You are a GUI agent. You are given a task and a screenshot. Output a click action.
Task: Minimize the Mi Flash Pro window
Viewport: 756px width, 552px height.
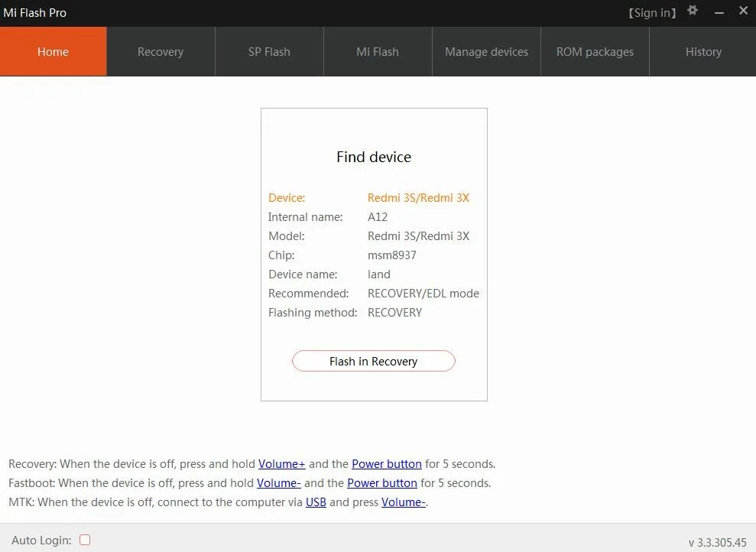point(719,13)
